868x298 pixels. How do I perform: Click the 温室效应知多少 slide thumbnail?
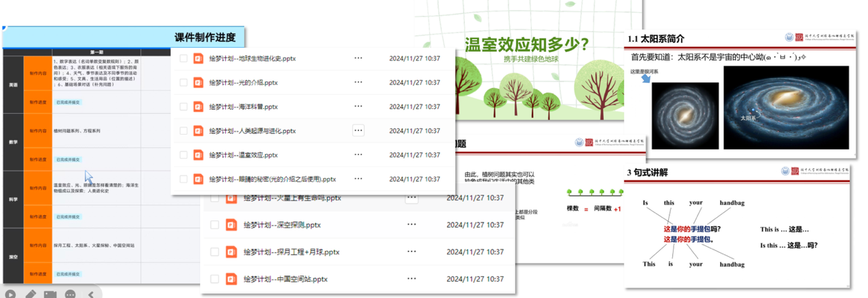[528, 62]
